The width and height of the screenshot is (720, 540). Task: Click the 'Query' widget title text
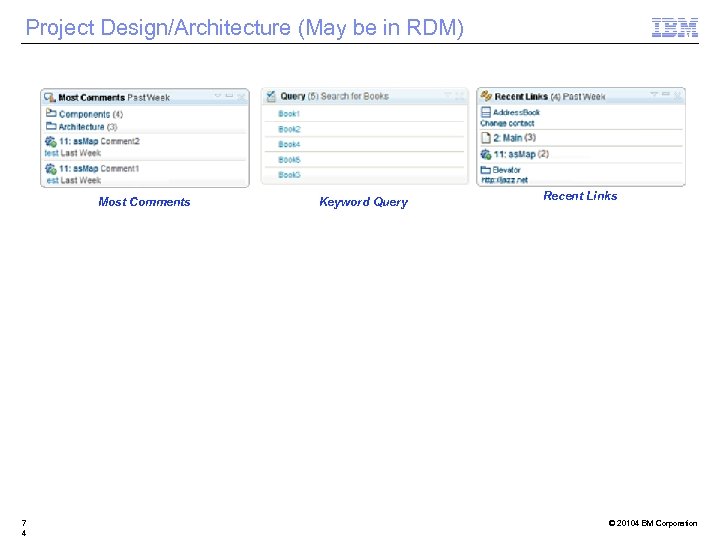tap(293, 96)
